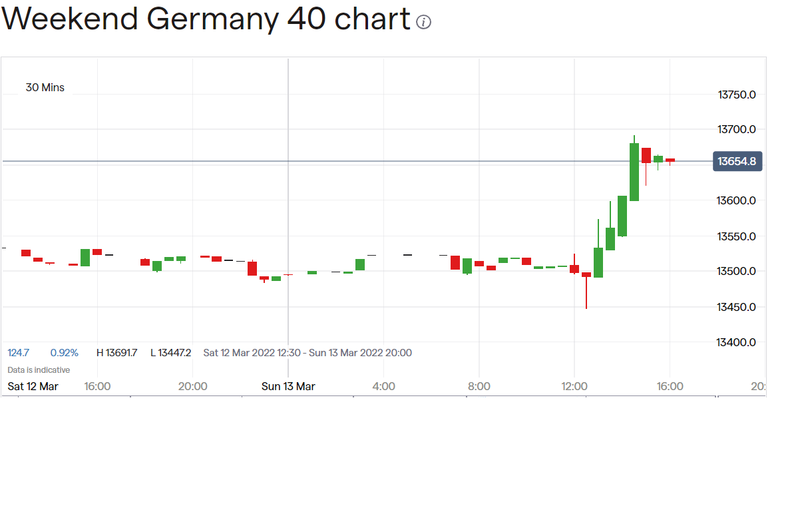812x506 pixels.
Task: Click the 20:00 time axis label
Action: pyautogui.click(x=193, y=386)
